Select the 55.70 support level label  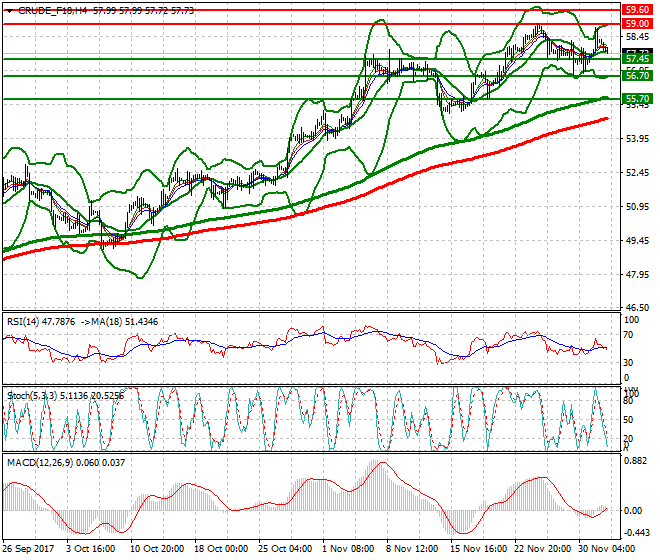click(637, 99)
